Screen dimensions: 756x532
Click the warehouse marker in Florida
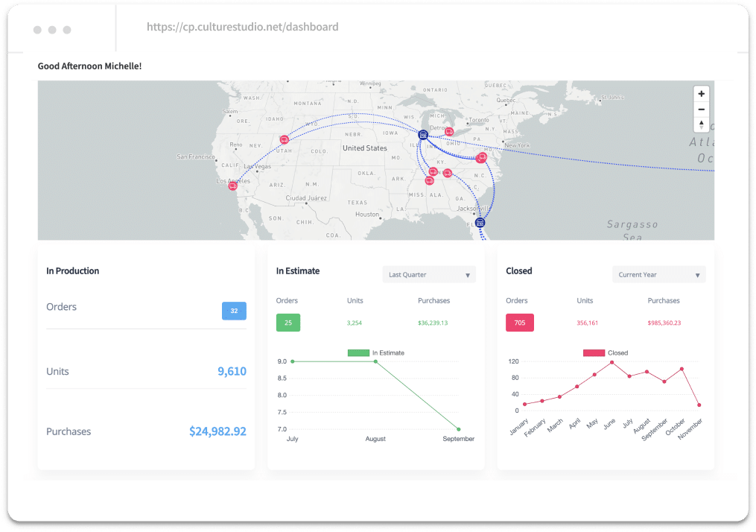(x=480, y=222)
